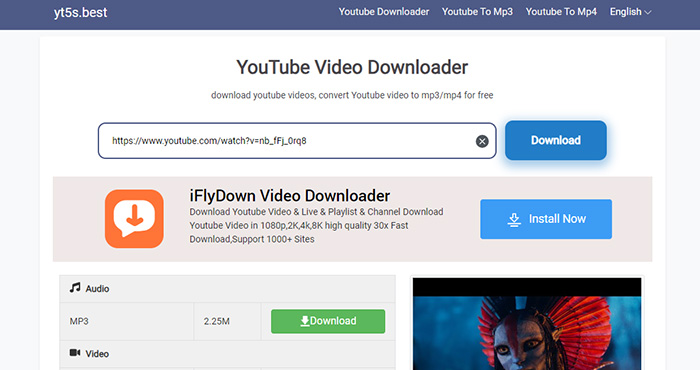Go to Youtube To Mp3 page
Viewport: 700px width, 370px height.
(x=477, y=12)
